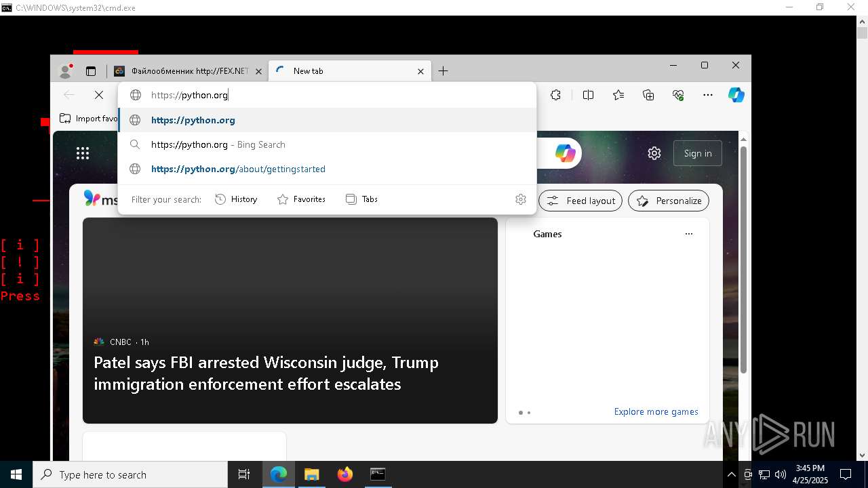Open the network tray icon
Viewport: 868px width, 488px height.
[764, 474]
